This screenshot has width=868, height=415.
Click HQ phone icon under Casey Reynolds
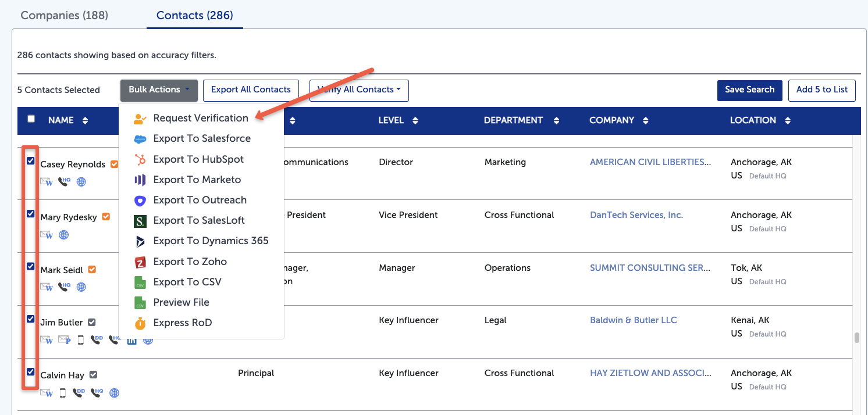pyautogui.click(x=64, y=181)
